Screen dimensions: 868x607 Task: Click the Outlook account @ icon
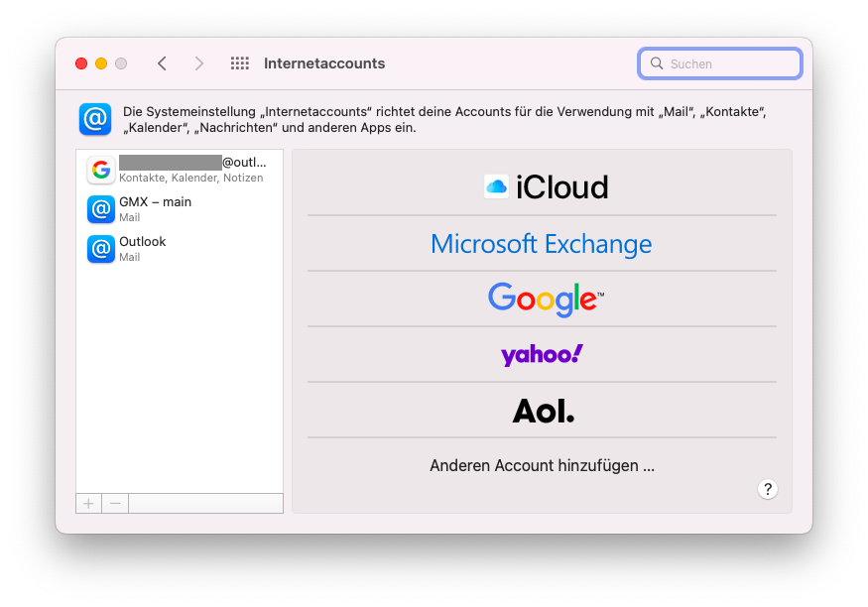tap(101, 249)
